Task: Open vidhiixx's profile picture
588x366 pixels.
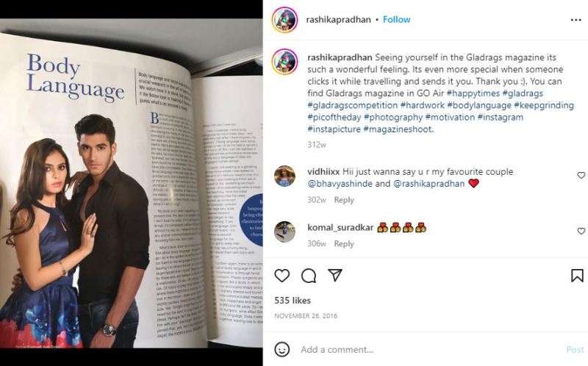Action: pos(284,176)
